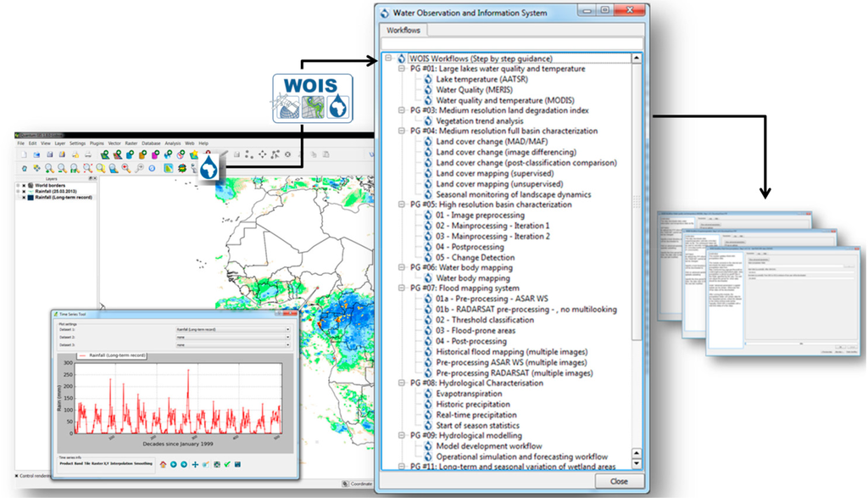This screenshot has height=498, width=868.
Task: Switch to the Workflows tab
Action: [x=403, y=31]
